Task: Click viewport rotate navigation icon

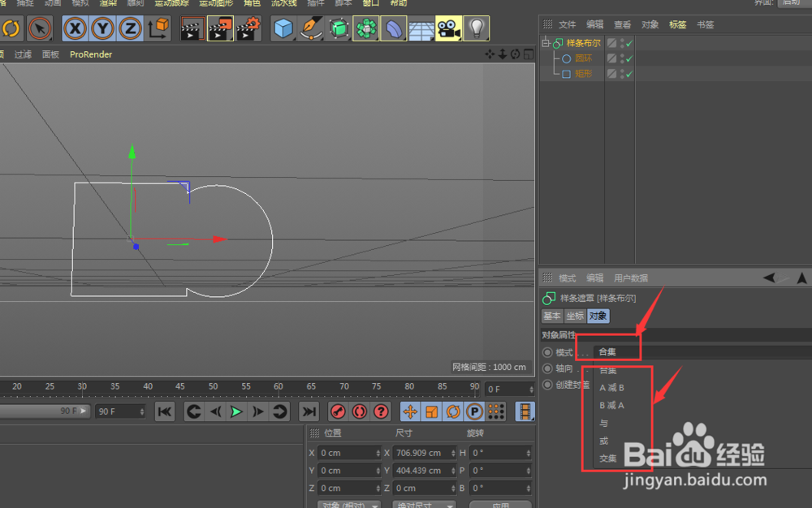Action: pyautogui.click(x=516, y=54)
